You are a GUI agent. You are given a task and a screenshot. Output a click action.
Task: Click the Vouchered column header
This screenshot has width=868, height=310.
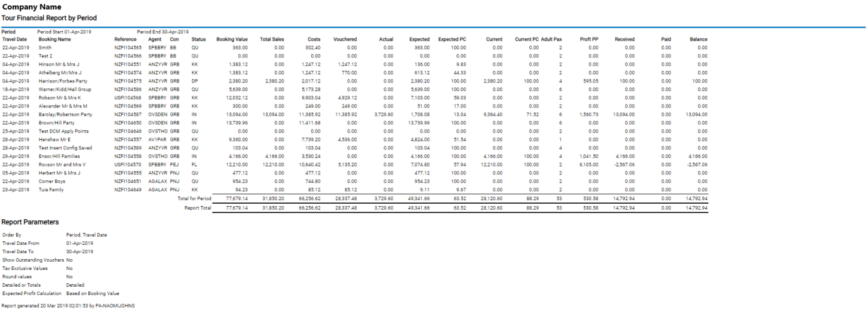(x=345, y=39)
